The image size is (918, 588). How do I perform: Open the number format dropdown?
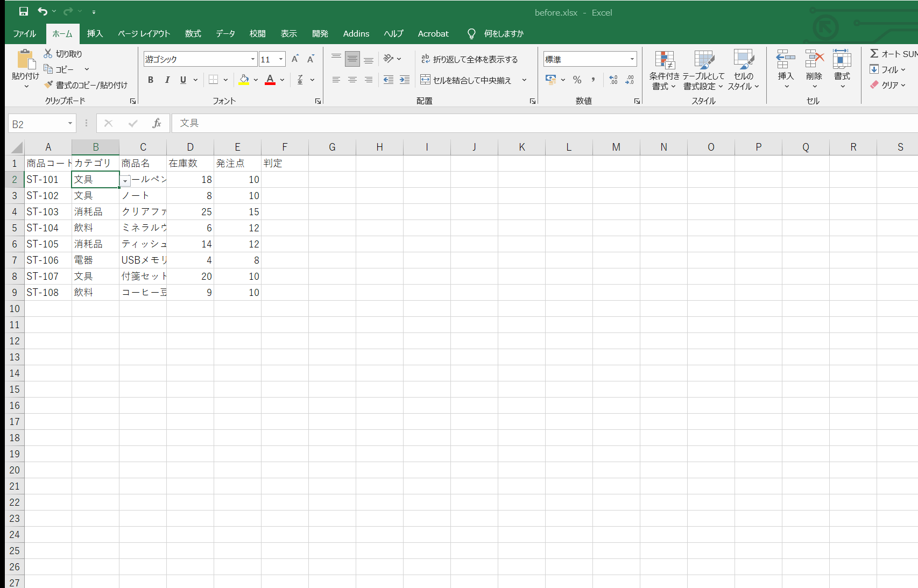tap(632, 59)
